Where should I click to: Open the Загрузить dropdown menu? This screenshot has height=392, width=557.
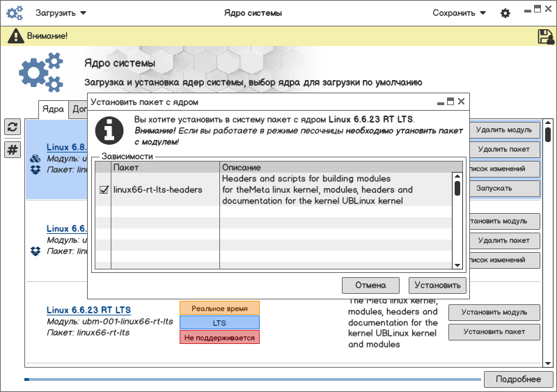click(x=61, y=13)
